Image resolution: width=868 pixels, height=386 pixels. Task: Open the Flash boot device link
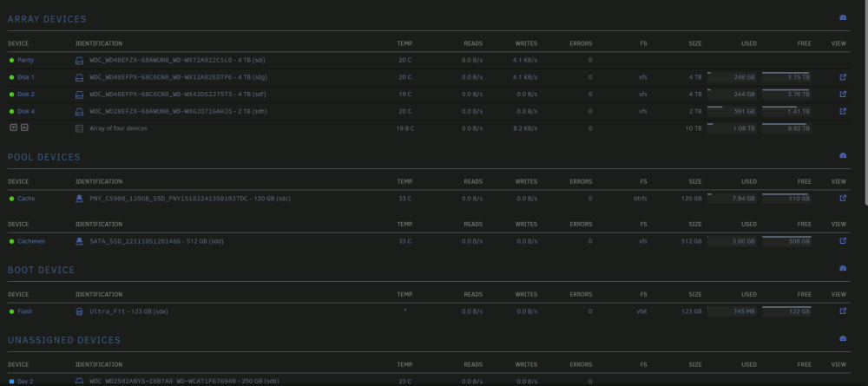point(25,312)
